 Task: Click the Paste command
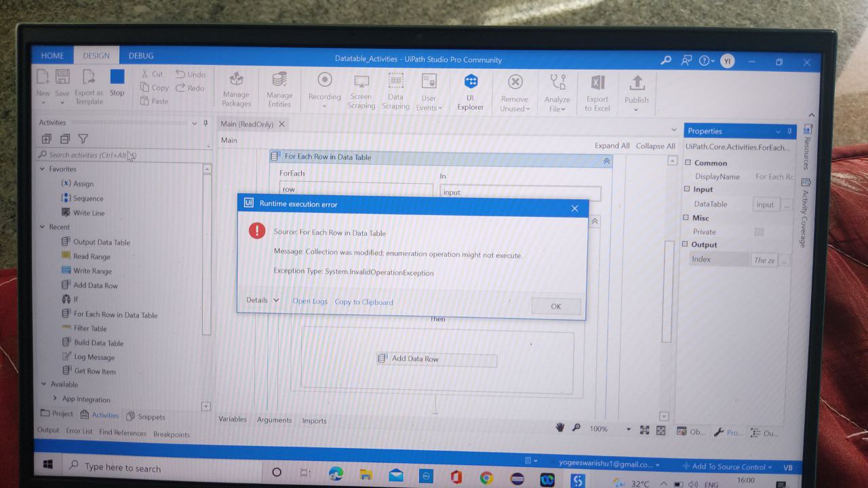[155, 101]
